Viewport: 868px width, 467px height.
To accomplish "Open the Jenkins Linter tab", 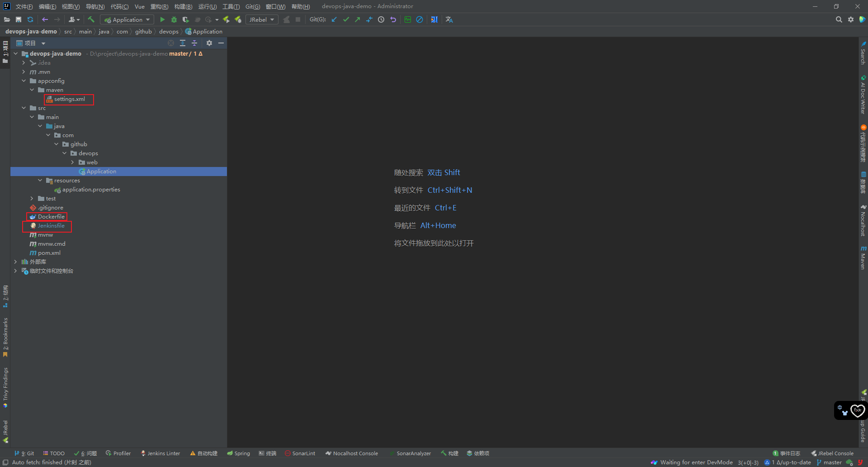I will pos(160,453).
